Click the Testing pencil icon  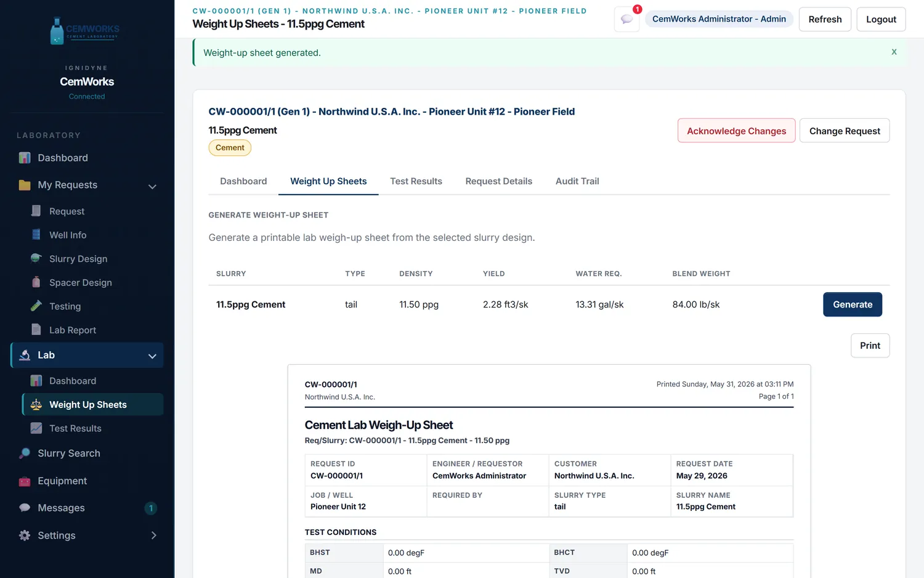click(36, 306)
